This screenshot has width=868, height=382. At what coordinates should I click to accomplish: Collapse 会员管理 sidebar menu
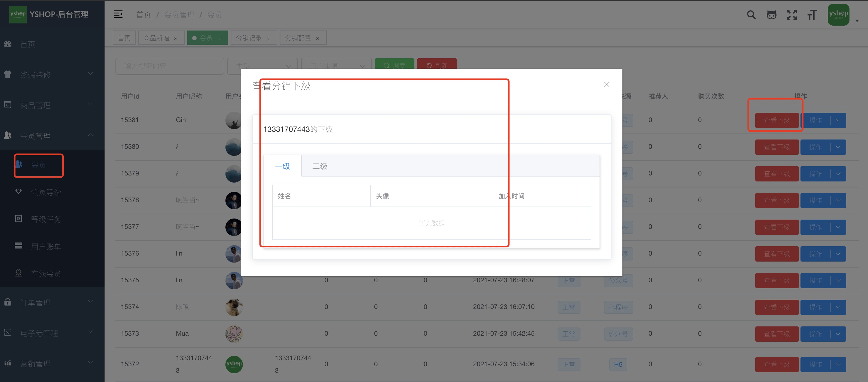tap(52, 135)
